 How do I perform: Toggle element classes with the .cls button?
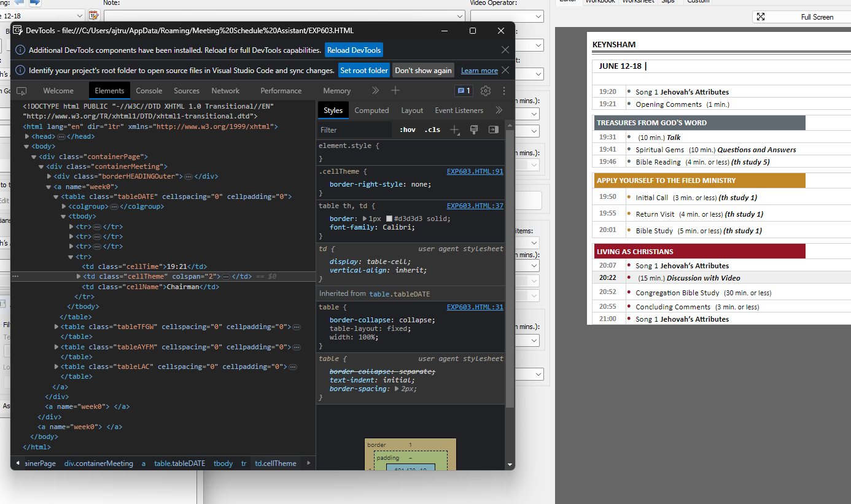pos(432,130)
